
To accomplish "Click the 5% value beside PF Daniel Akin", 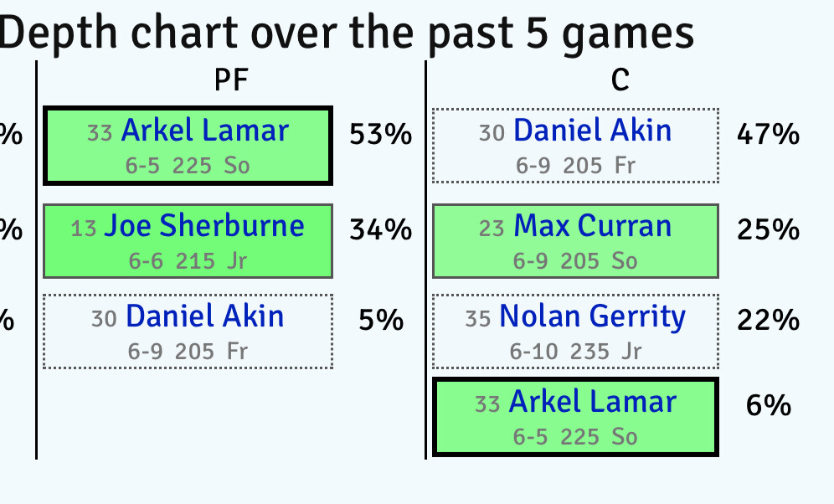I will tap(381, 320).
